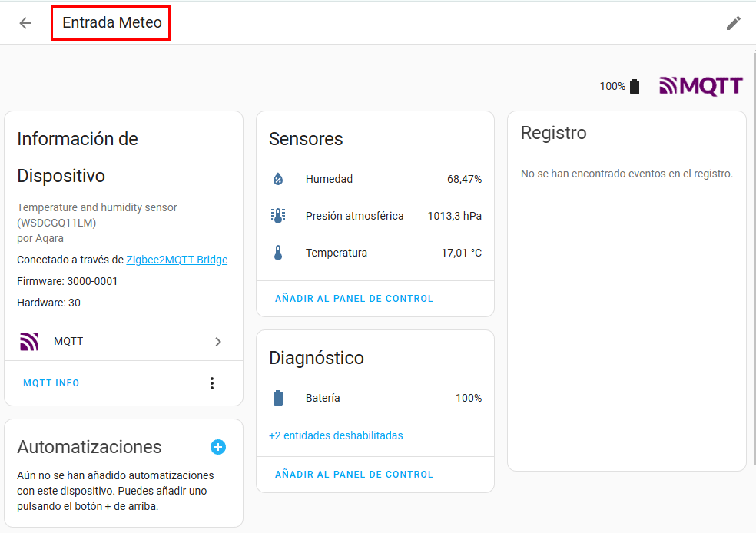
Task: Open the three-dot device options menu
Action: pos(212,383)
